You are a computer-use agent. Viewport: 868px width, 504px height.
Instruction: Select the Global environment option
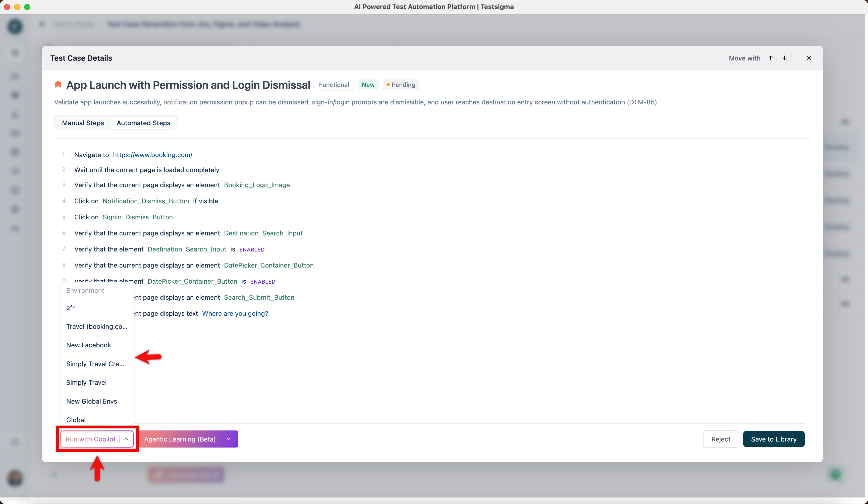[x=76, y=420]
